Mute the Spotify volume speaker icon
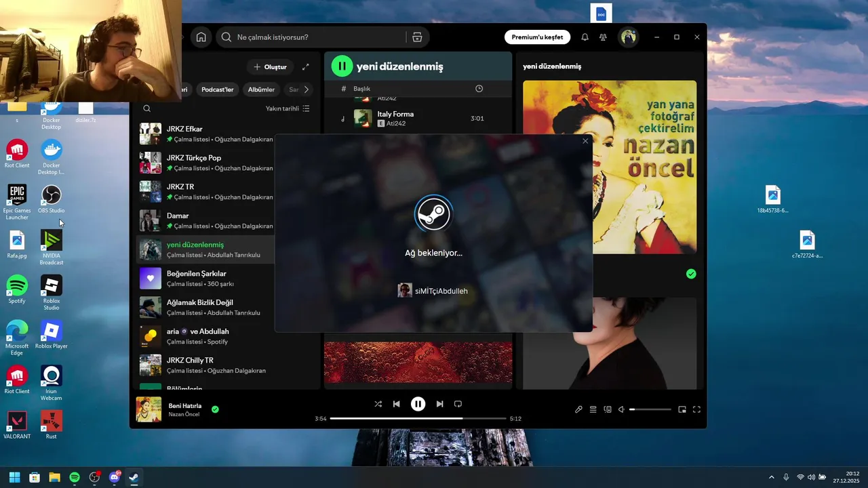868x488 pixels. pos(621,409)
